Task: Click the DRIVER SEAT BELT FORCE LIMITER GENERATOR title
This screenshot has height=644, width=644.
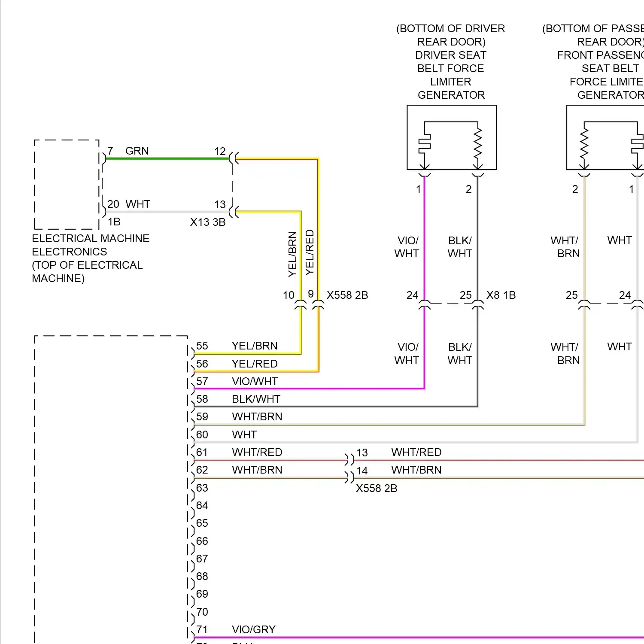Action: tap(451, 75)
